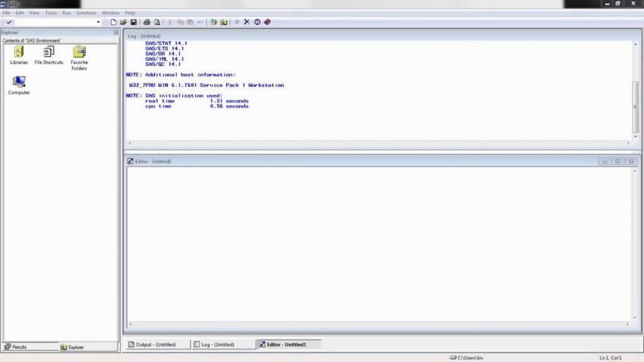Click the Print icon in toolbar
Viewport: 644px width, 362px height.
coord(147,22)
